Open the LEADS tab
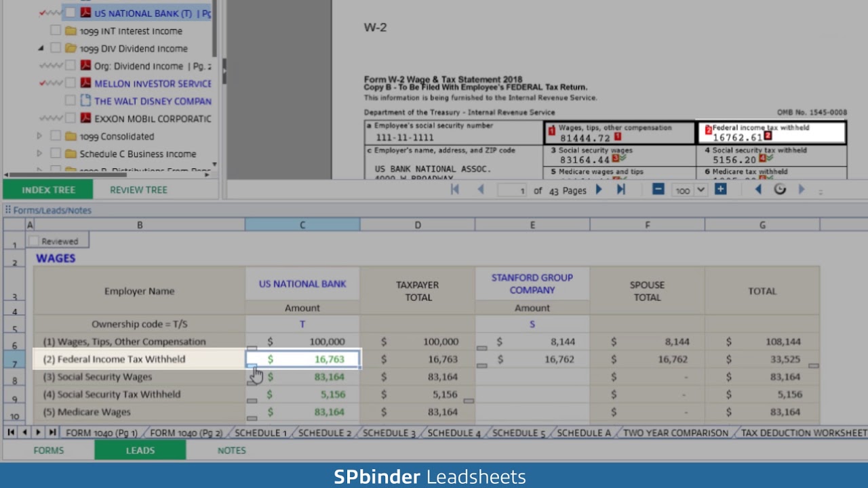 tap(140, 450)
